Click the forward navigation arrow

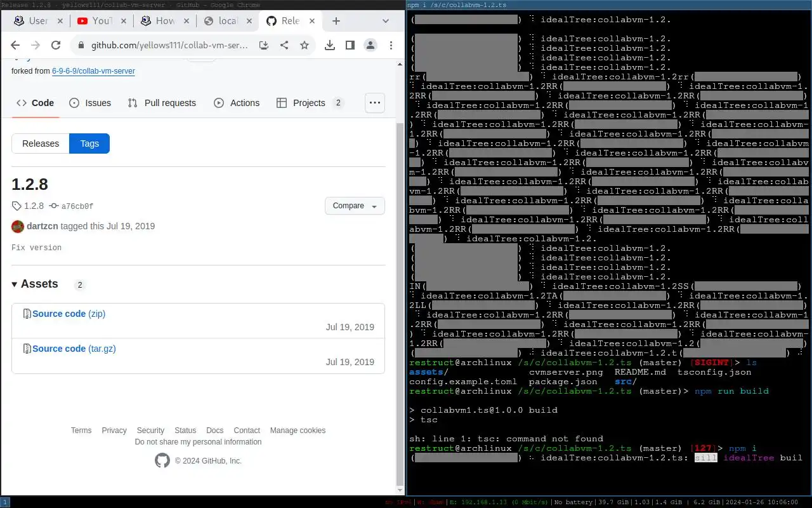tap(36, 45)
